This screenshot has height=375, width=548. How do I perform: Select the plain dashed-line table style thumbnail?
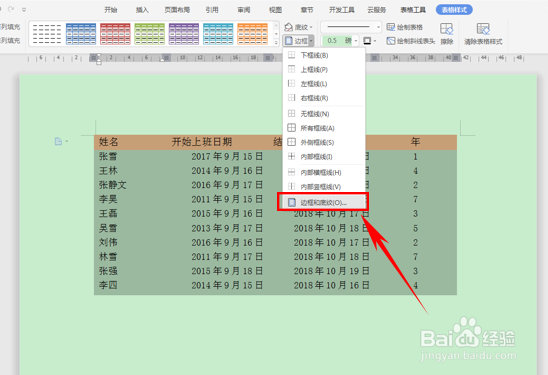click(46, 34)
